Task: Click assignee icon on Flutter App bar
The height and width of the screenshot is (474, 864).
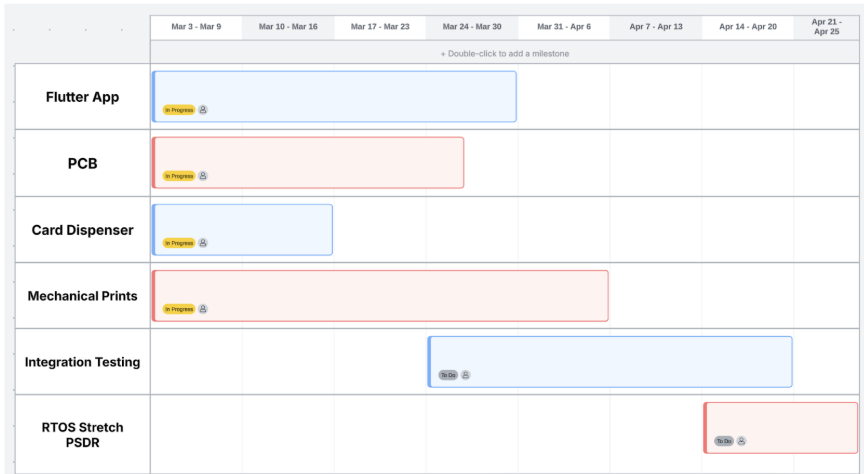Action: pyautogui.click(x=203, y=110)
